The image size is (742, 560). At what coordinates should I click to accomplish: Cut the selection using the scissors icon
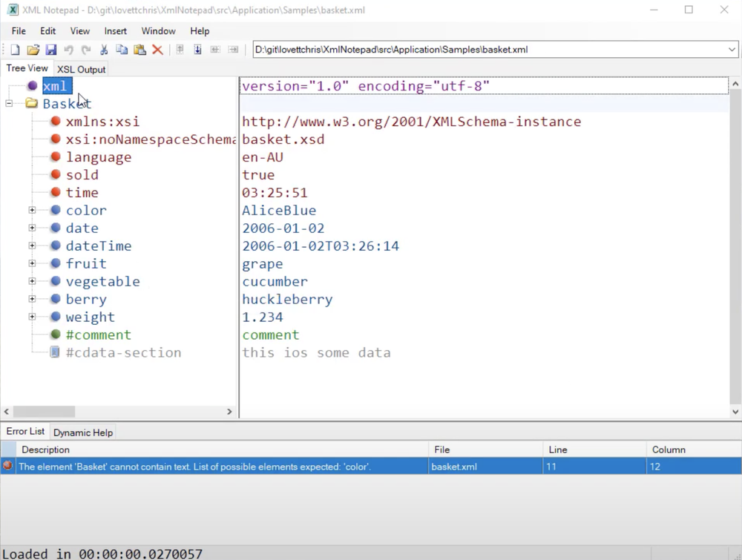[104, 49]
